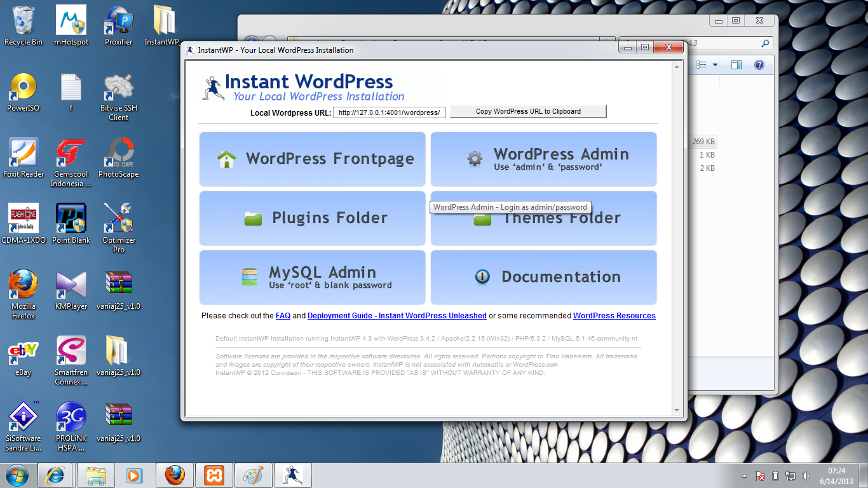Select the file sized 269 KB
Image resolution: width=868 pixels, height=488 pixels.
pos(703,142)
